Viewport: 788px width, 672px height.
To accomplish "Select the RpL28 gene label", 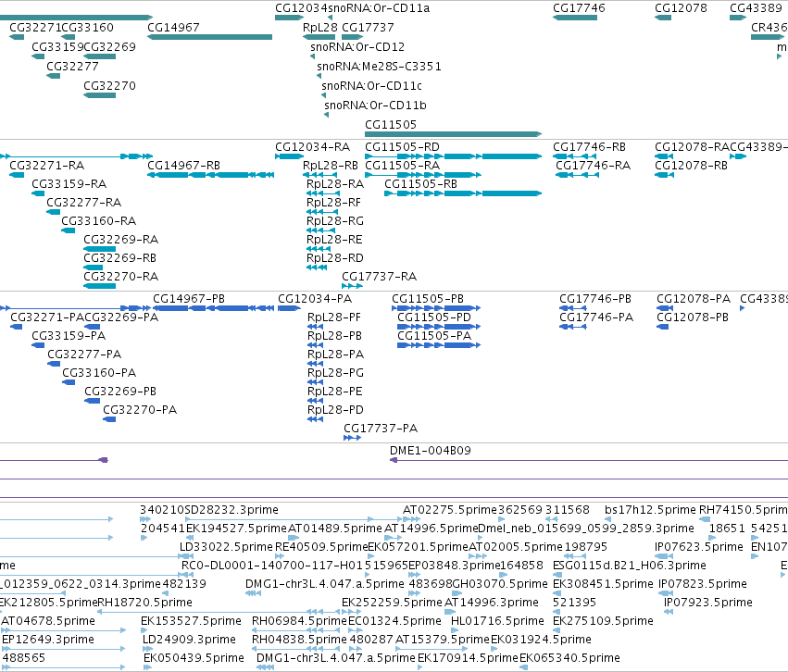I will pyautogui.click(x=320, y=28).
